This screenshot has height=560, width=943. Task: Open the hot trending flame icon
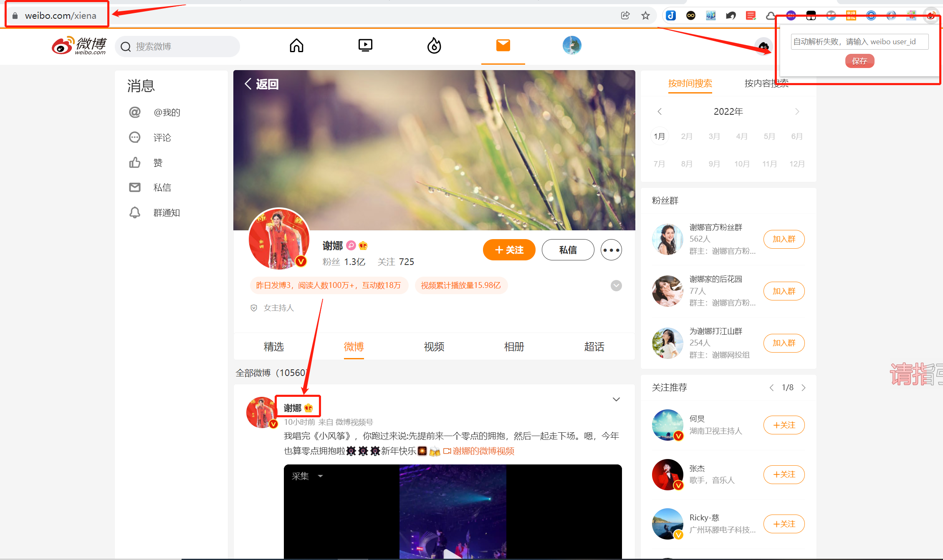434,45
